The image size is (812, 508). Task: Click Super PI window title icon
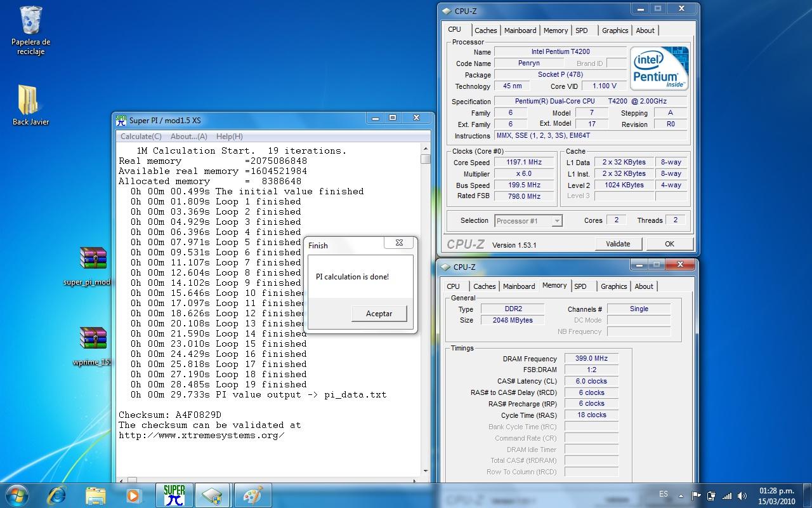(121, 120)
